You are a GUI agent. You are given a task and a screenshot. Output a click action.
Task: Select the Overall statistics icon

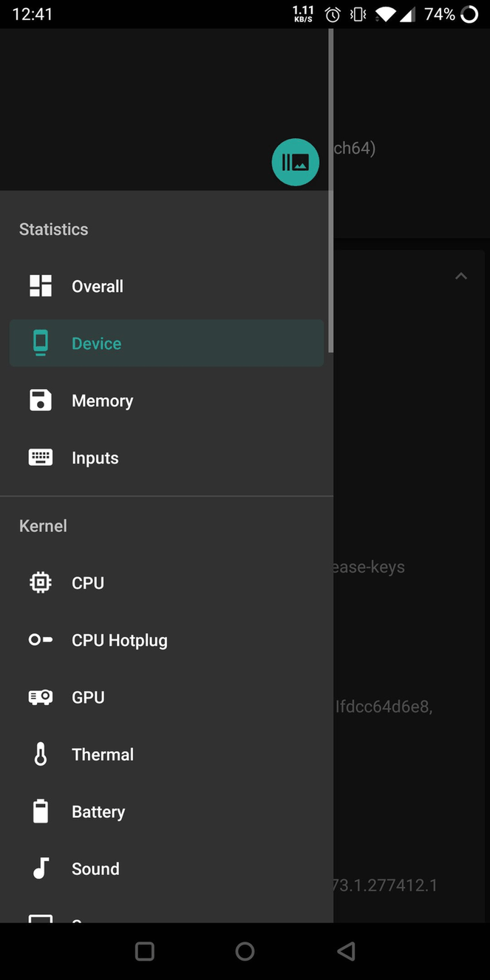tap(41, 286)
